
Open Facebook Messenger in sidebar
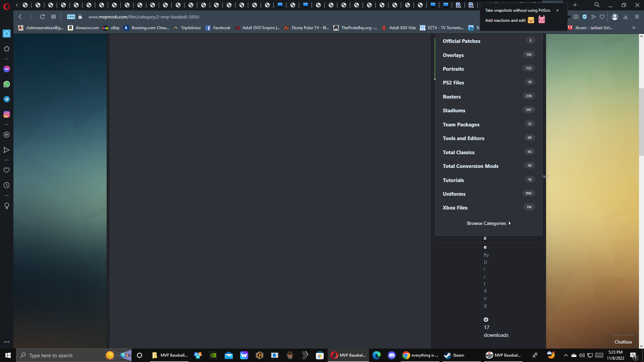(7, 69)
